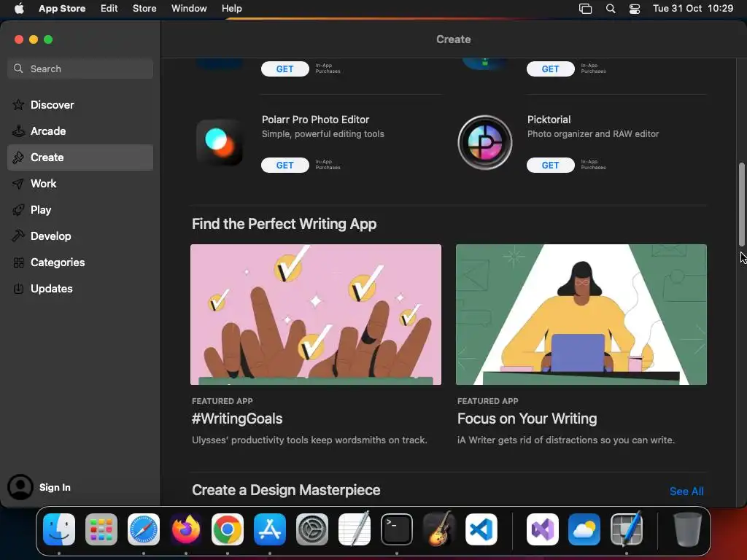747x560 pixels.
Task: Click the "Find the Perfect Writing App" heading
Action: tap(284, 224)
